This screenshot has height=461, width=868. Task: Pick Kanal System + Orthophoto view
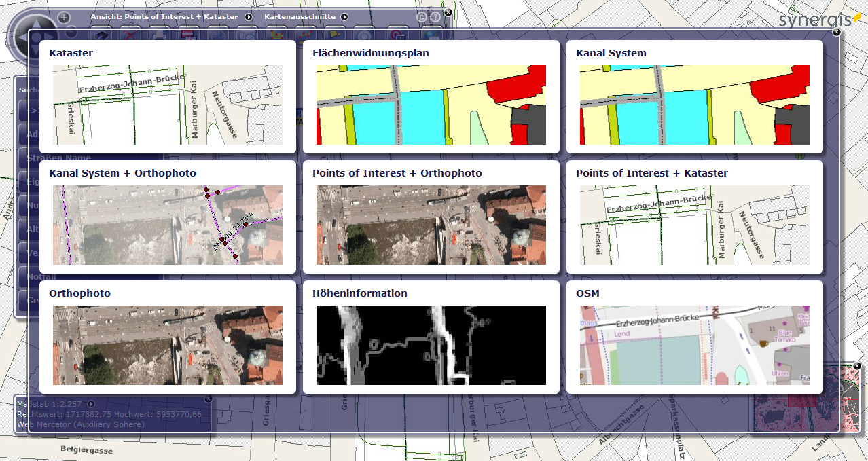(168, 217)
